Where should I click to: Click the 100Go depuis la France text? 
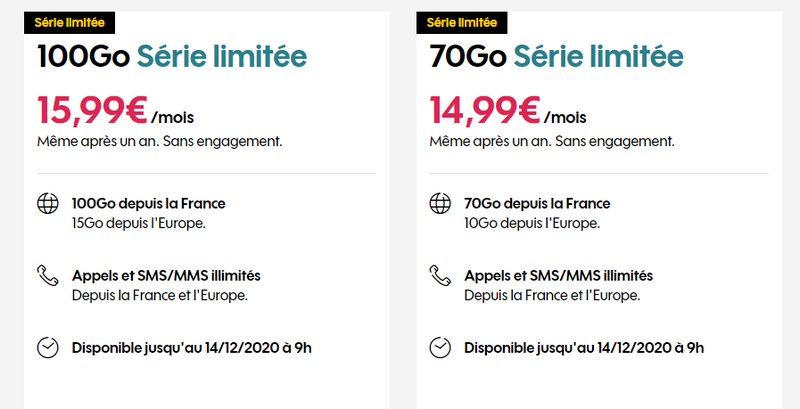pos(148,203)
